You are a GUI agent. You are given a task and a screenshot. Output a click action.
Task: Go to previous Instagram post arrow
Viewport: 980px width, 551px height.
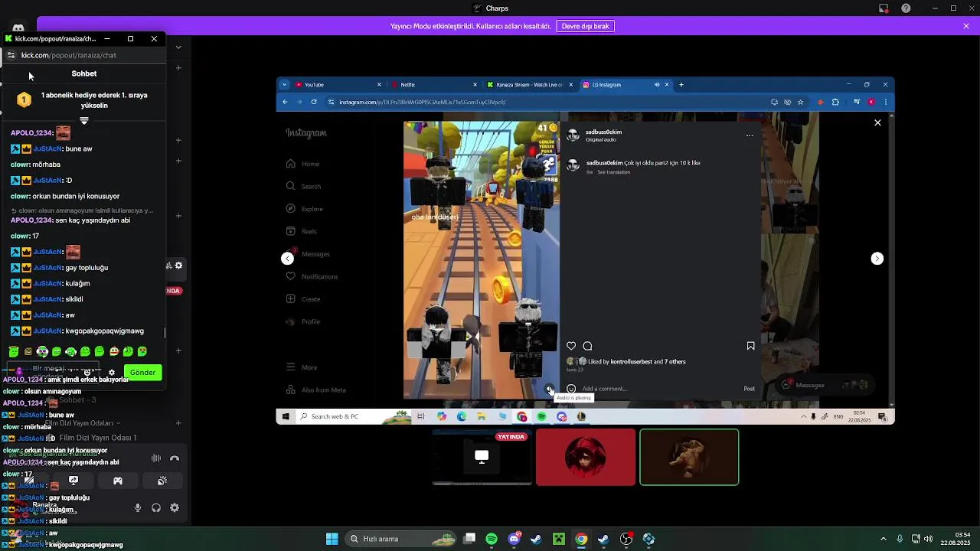(287, 259)
